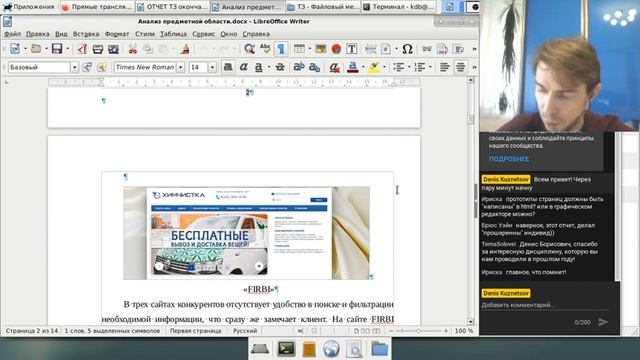Apply the red font color swatch

(x=353, y=67)
